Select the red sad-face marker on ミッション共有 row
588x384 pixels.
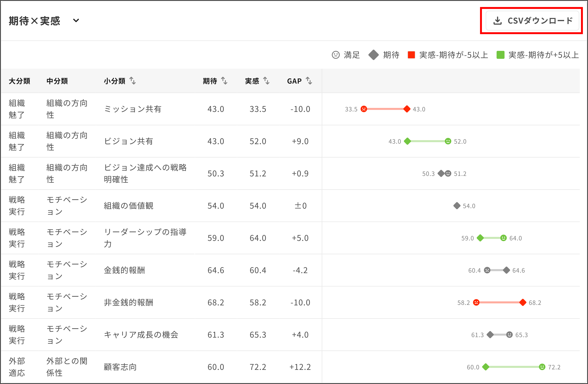click(x=364, y=109)
